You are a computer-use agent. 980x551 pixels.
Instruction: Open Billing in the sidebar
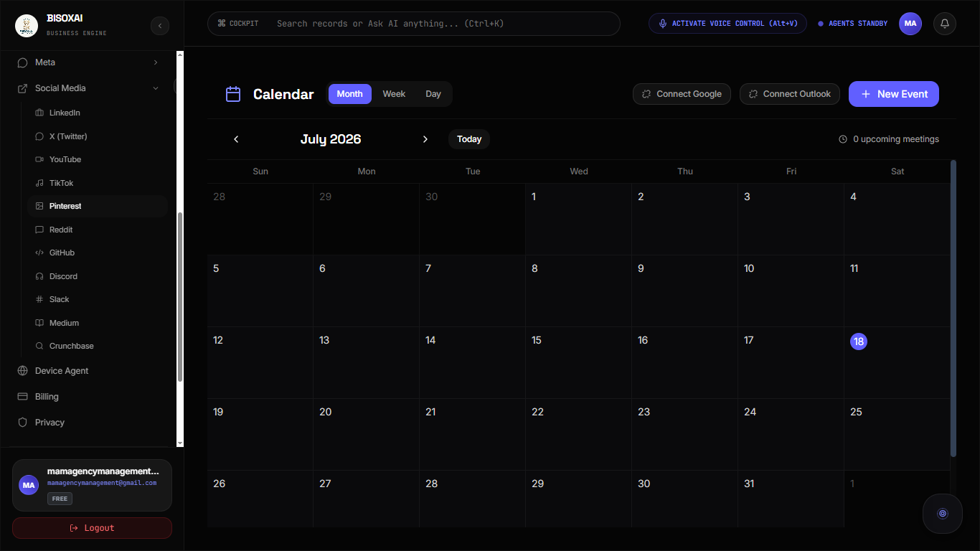tap(90, 397)
